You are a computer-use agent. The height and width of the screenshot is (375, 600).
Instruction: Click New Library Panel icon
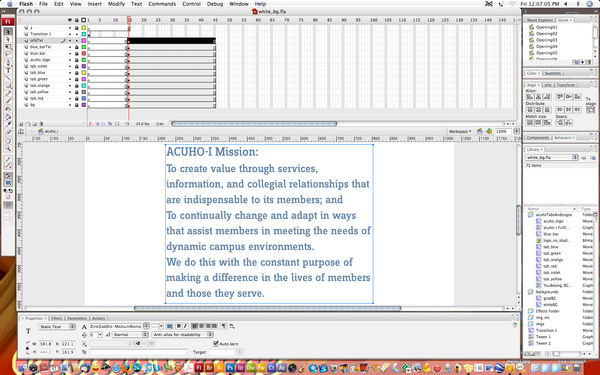coord(593,157)
